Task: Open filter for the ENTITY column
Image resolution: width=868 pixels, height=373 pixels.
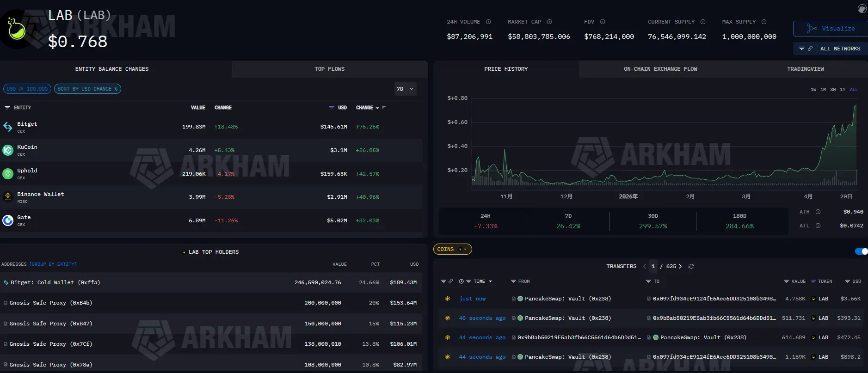Action: 7,108
